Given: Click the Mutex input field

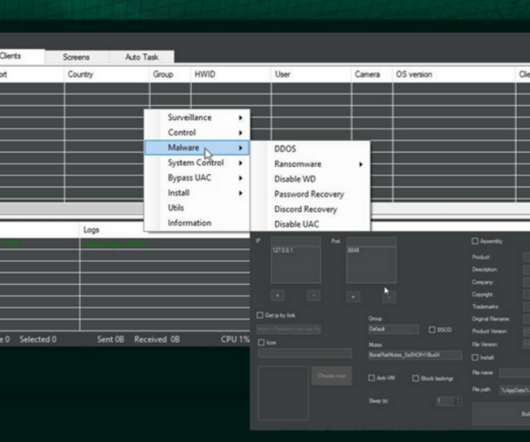Looking at the screenshot, I should (415, 355).
